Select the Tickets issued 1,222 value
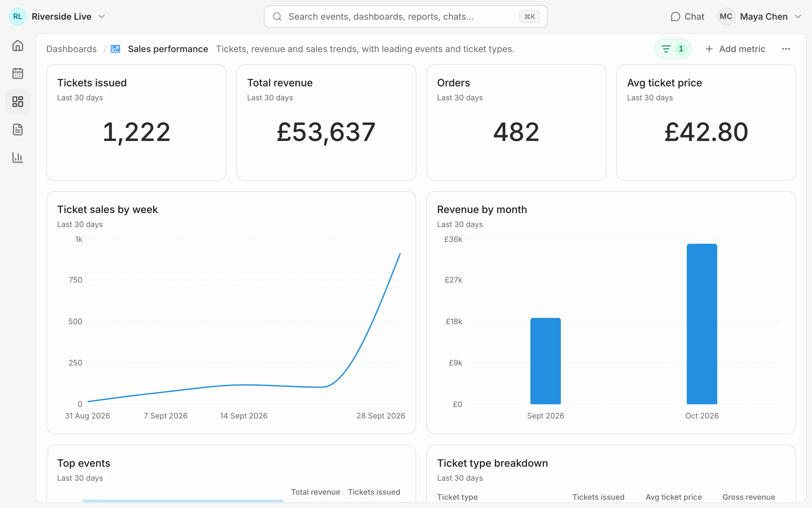This screenshot has height=508, width=812. (x=136, y=132)
